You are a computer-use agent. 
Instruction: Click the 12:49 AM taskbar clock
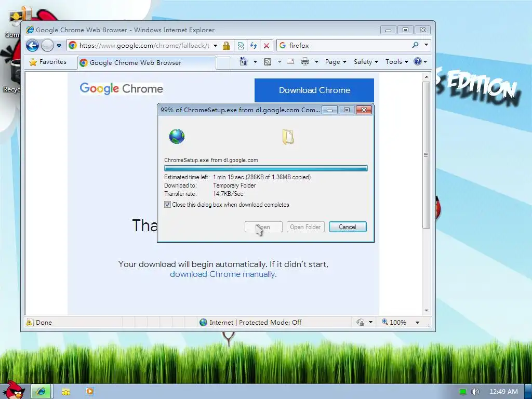[x=503, y=392]
